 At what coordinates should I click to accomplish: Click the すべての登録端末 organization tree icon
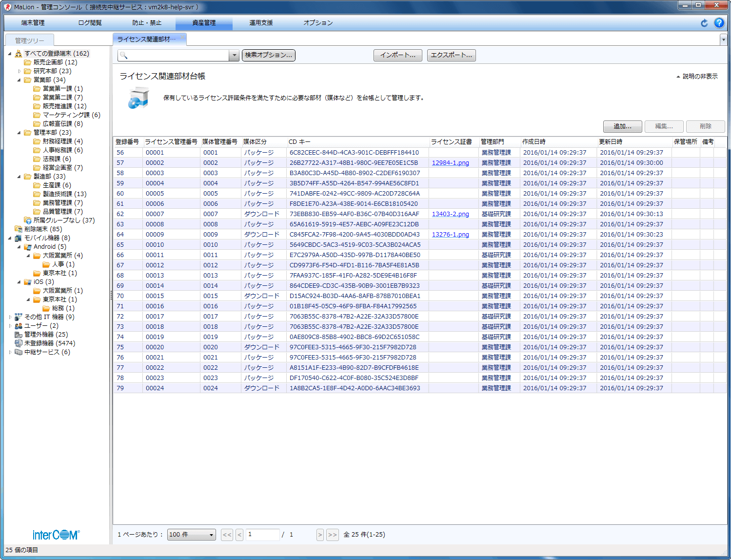pyautogui.click(x=19, y=54)
